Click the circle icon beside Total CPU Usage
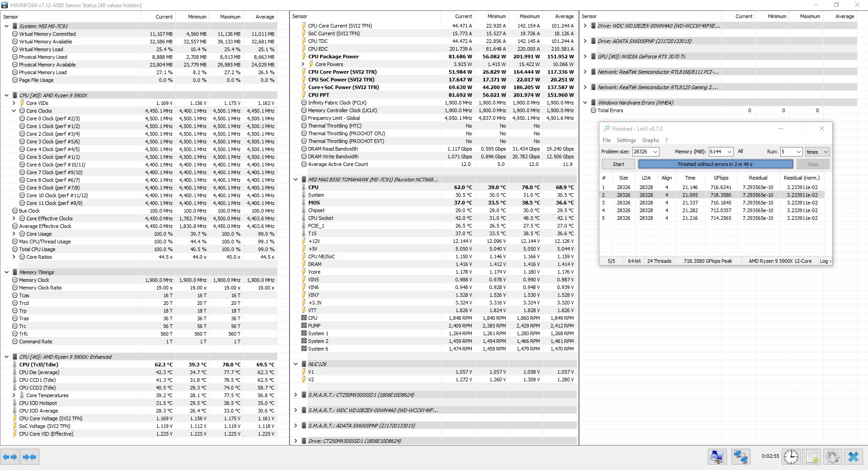The image size is (868, 470). coord(15,249)
